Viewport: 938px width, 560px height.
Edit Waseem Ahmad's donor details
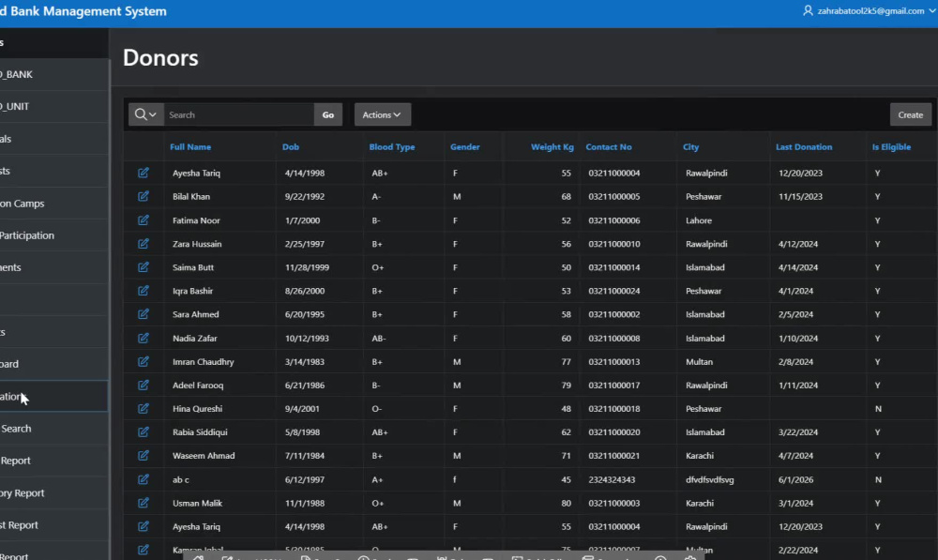pyautogui.click(x=143, y=455)
